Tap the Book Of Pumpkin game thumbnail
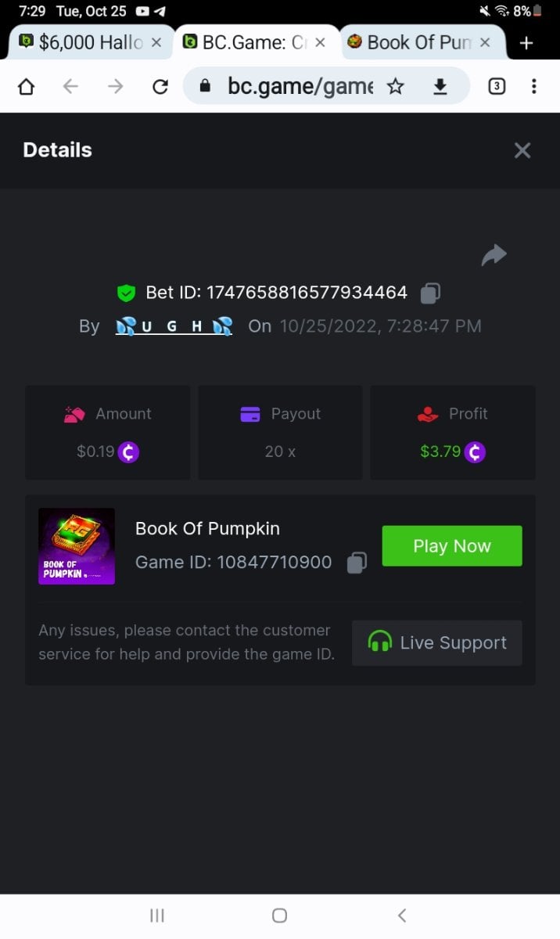This screenshot has width=560, height=939. pyautogui.click(x=77, y=546)
